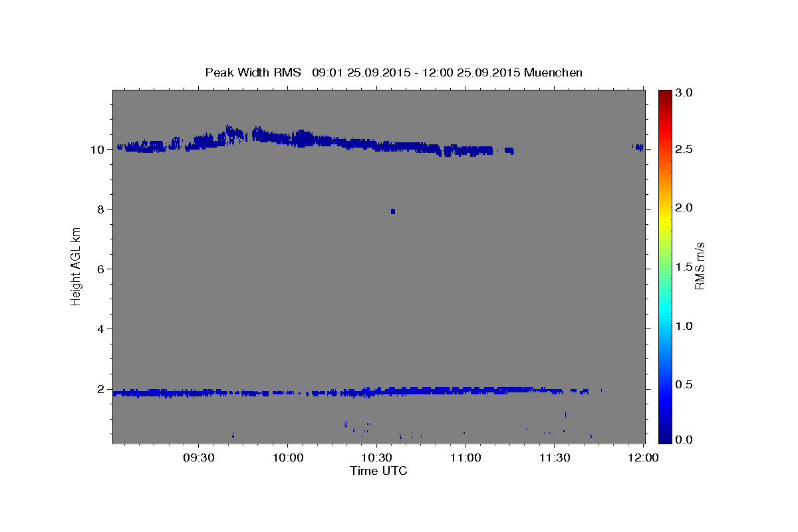Select 'Muenchen' station name in title
The image size is (798, 532).
tap(553, 72)
